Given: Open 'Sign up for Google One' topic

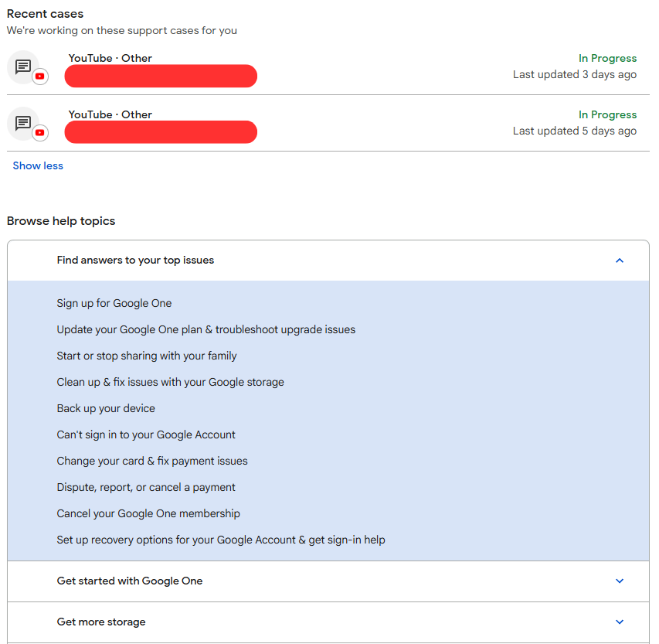Looking at the screenshot, I should 114,303.
